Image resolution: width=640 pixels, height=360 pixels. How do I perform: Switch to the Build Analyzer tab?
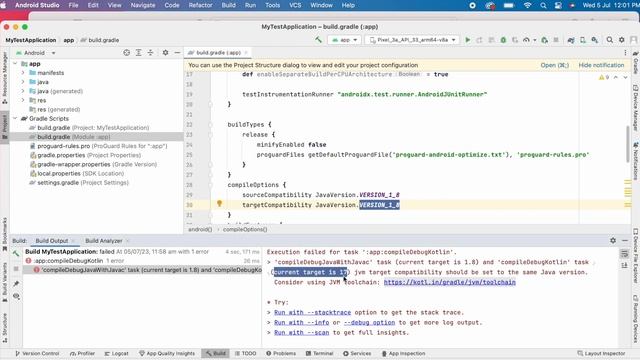tap(104, 241)
